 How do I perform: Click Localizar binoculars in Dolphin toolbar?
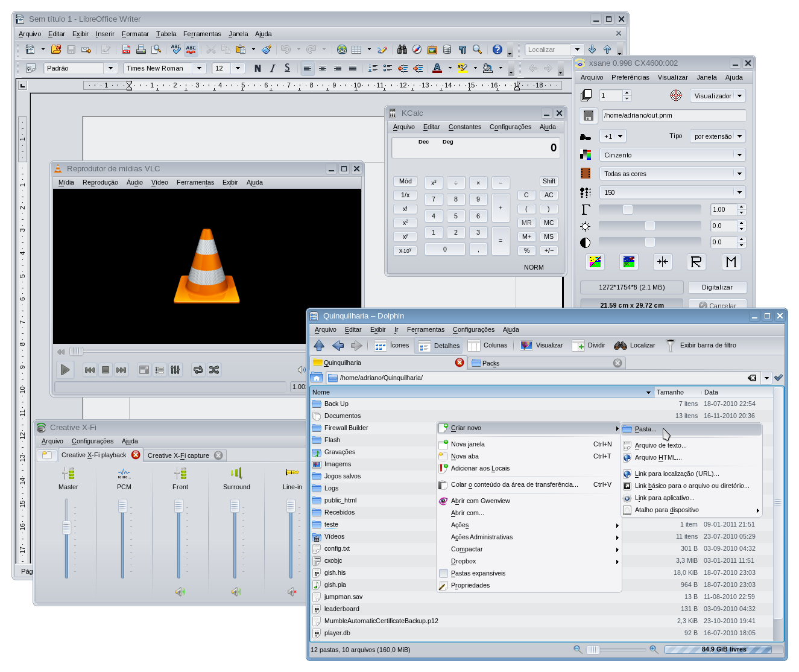(634, 346)
